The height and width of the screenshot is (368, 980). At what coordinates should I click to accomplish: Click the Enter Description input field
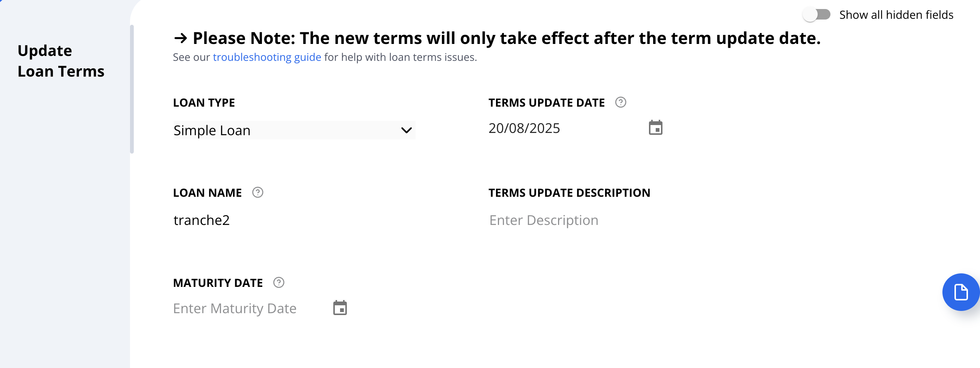[x=609, y=220]
